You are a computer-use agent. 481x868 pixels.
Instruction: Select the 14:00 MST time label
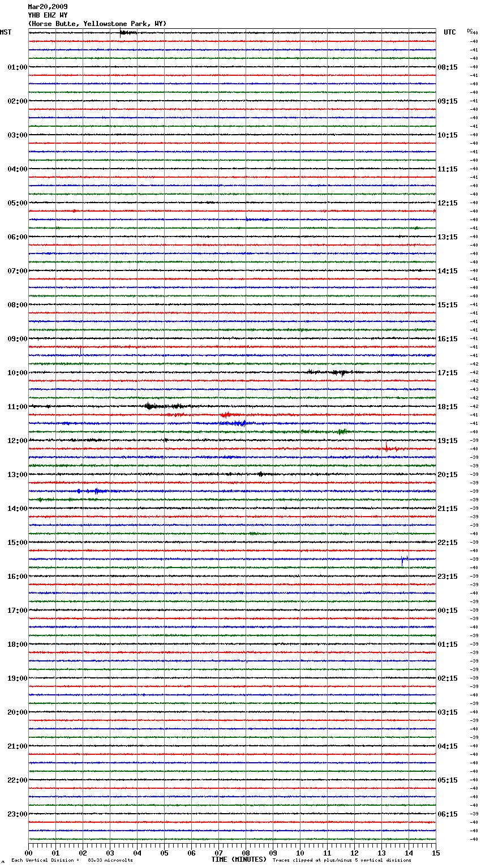coord(18,509)
